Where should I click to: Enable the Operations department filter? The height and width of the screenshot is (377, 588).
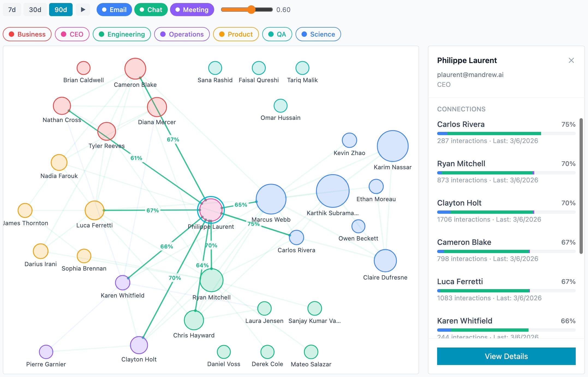click(182, 34)
